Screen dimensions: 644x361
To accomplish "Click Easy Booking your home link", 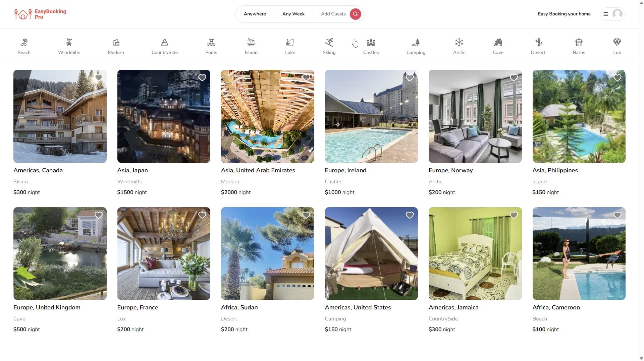I will tap(564, 14).
